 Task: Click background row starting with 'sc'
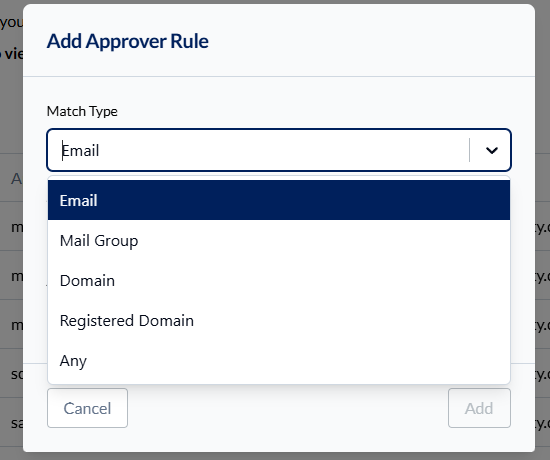[16, 374]
